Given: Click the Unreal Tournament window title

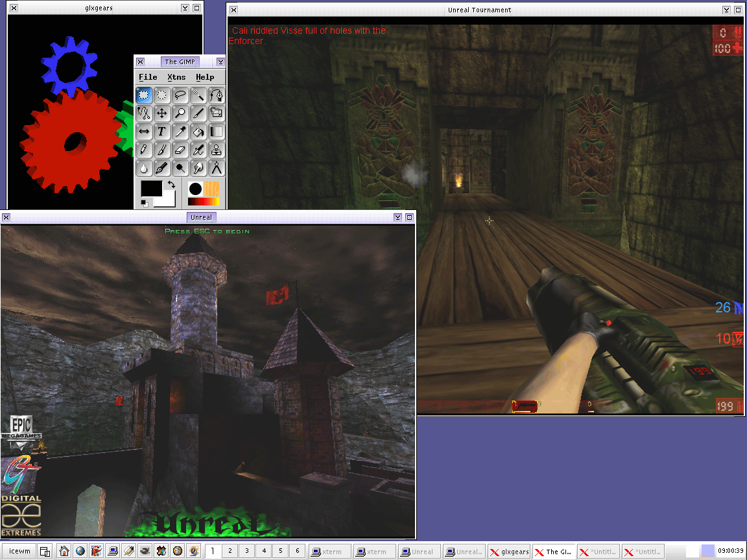Looking at the screenshot, I should [479, 10].
